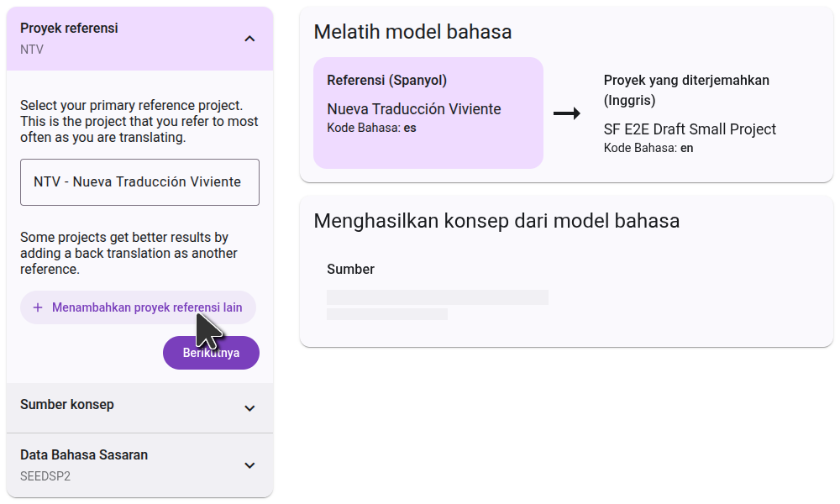Click Nueva Traducción Viviente name in purple card

point(413,109)
